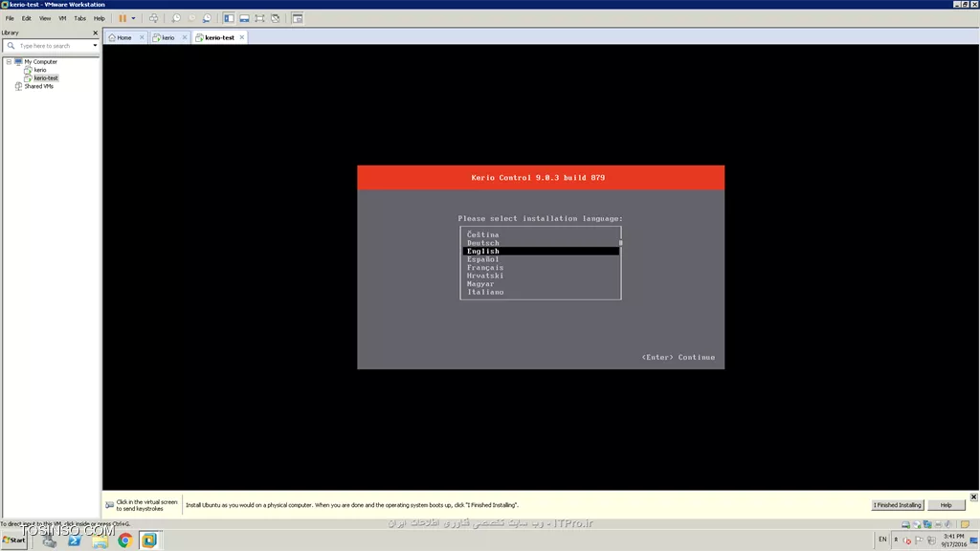
Task: Click the message log note icon
Action: point(965,525)
